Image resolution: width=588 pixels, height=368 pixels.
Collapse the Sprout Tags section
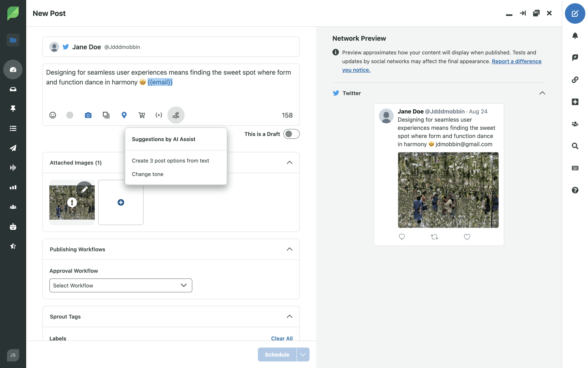(x=289, y=316)
